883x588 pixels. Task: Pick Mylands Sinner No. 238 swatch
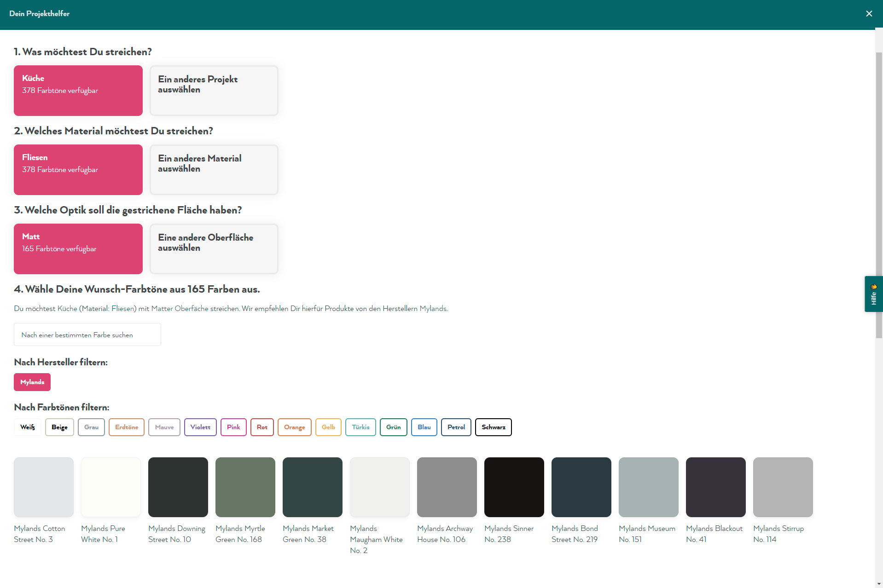pos(514,487)
